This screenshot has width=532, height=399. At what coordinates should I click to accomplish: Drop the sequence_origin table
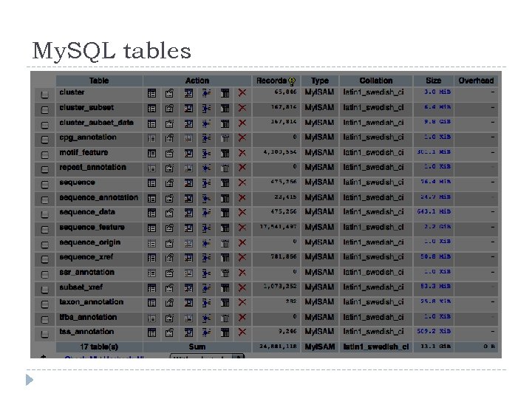[242, 243]
